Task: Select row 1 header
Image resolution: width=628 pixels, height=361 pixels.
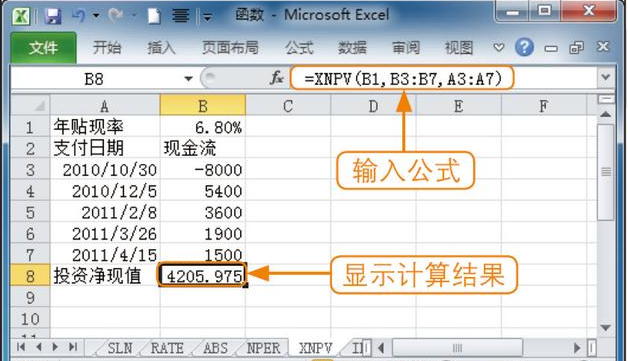Action: point(30,127)
